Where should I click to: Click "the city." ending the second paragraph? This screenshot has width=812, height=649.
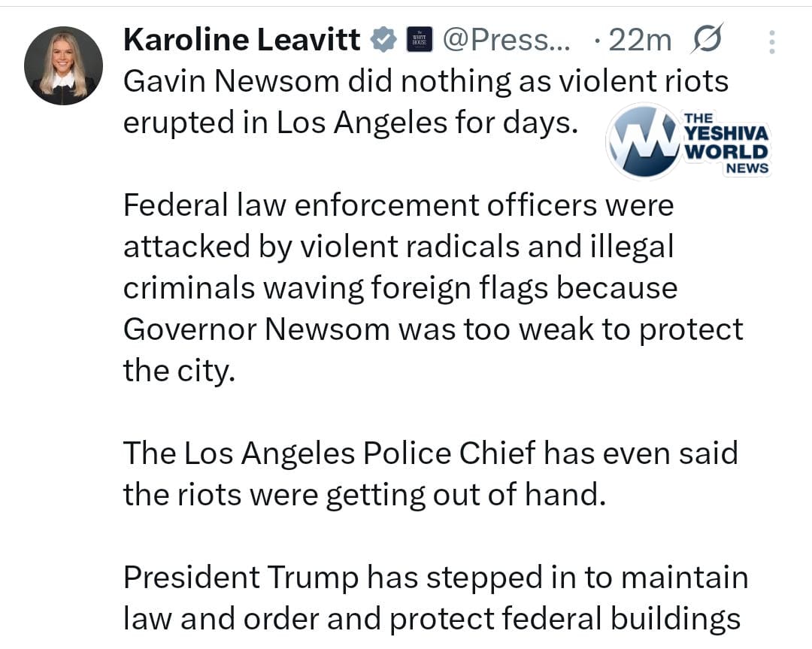179,371
